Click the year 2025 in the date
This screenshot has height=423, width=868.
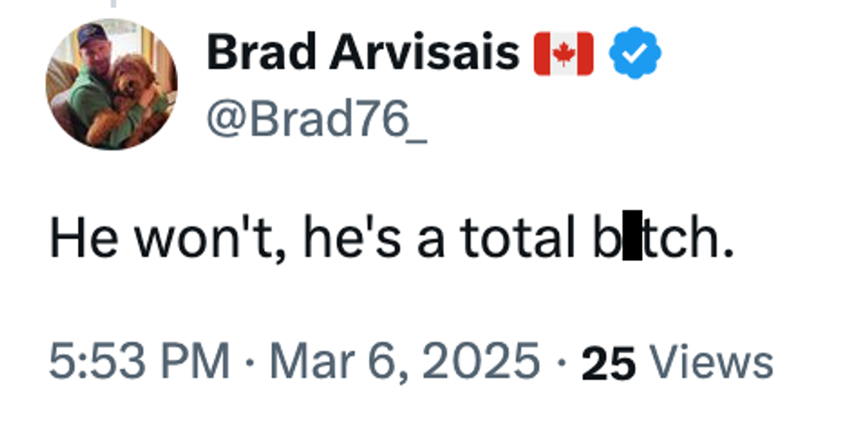[494, 362]
